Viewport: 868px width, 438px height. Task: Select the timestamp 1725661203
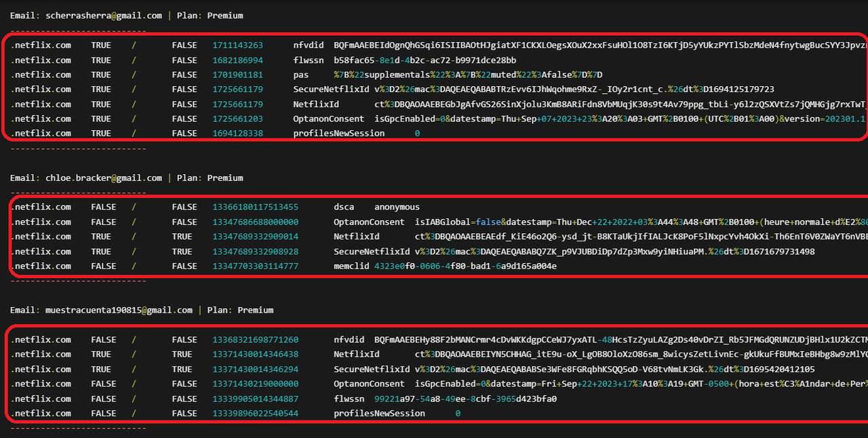237,119
